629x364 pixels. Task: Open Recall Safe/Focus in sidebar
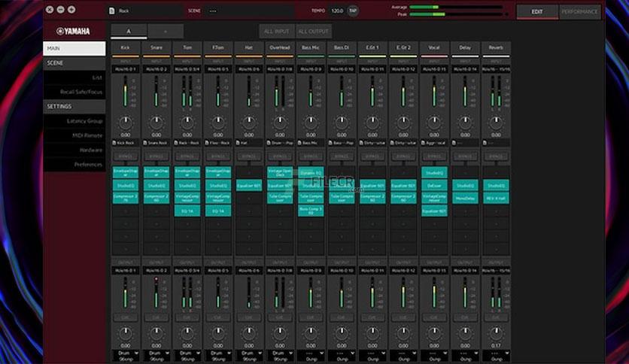coord(74,92)
